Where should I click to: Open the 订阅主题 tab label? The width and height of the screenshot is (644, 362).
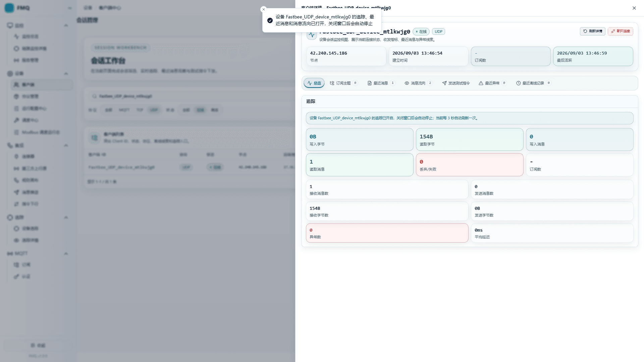pos(343,83)
